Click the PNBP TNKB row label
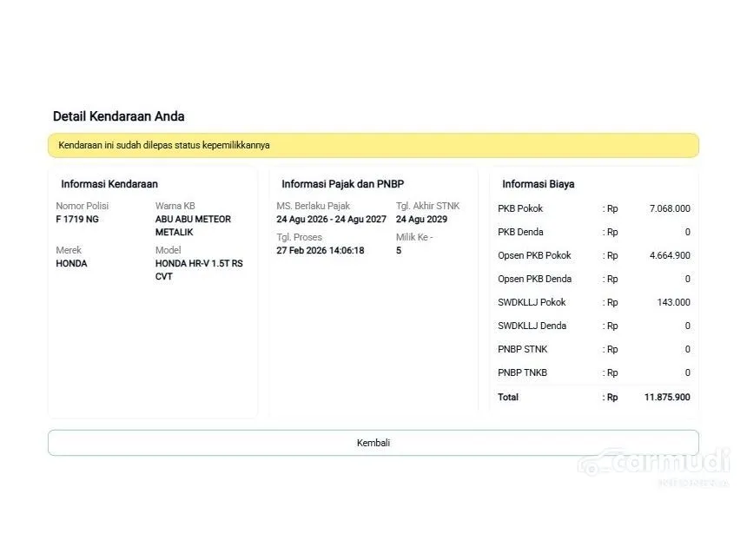 [x=522, y=373]
